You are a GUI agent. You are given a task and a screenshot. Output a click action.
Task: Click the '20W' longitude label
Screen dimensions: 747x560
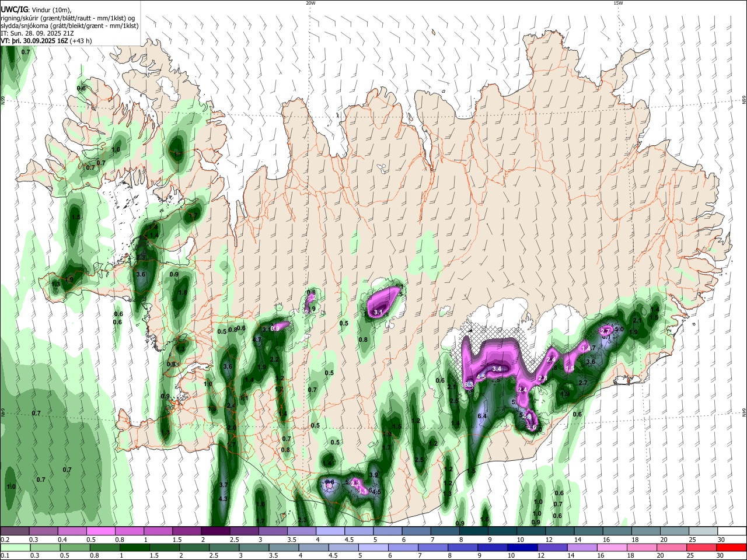(x=310, y=3)
